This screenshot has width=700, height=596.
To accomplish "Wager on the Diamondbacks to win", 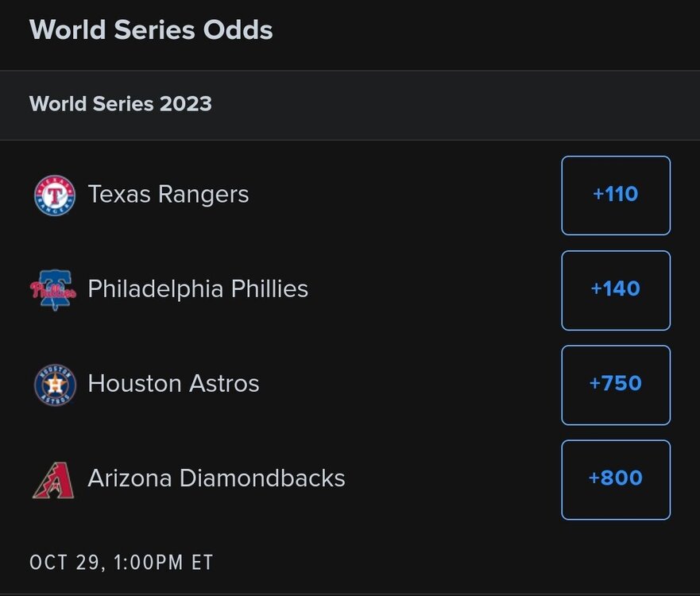I will pyautogui.click(x=616, y=479).
